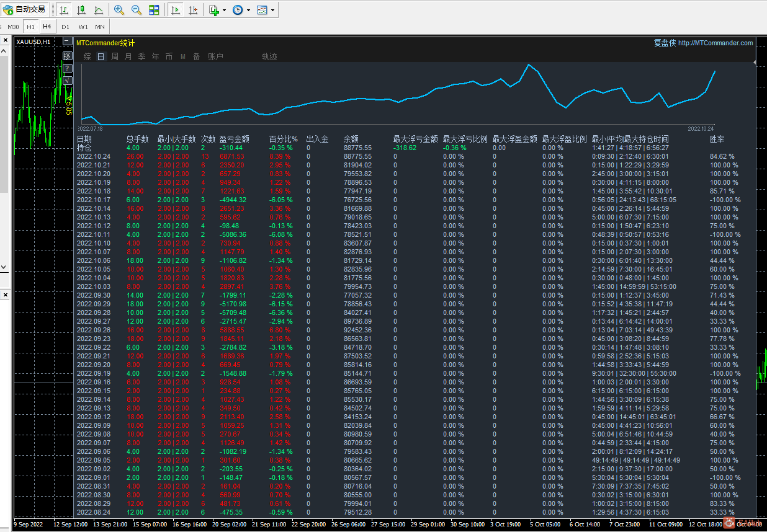This screenshot has height=532, width=767.
Task: Open the indicators list dropdown arrow
Action: [224, 10]
